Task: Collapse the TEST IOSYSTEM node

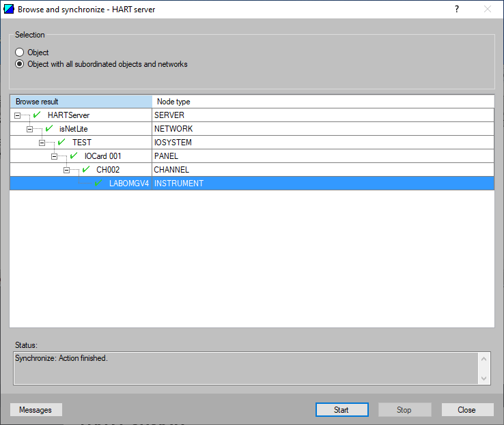Action: (42, 143)
